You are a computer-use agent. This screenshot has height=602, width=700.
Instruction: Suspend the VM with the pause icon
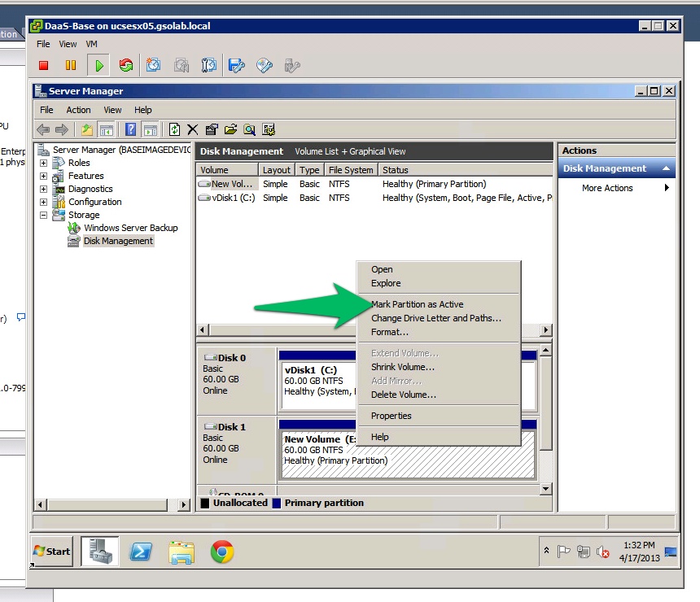pyautogui.click(x=71, y=66)
